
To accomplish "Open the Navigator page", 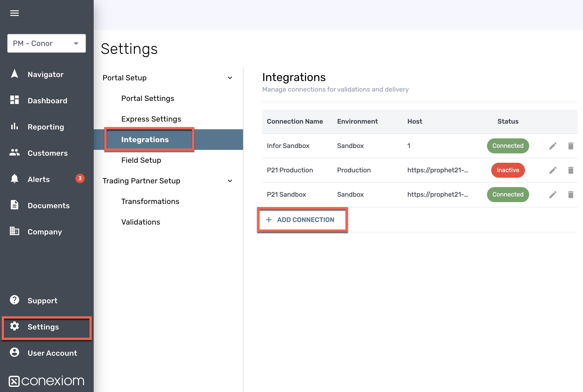I will (45, 74).
